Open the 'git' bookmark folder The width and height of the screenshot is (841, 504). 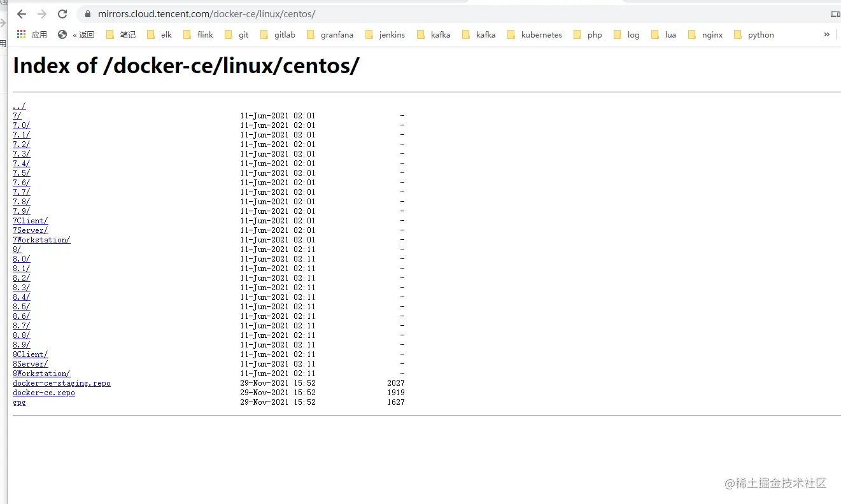(236, 34)
